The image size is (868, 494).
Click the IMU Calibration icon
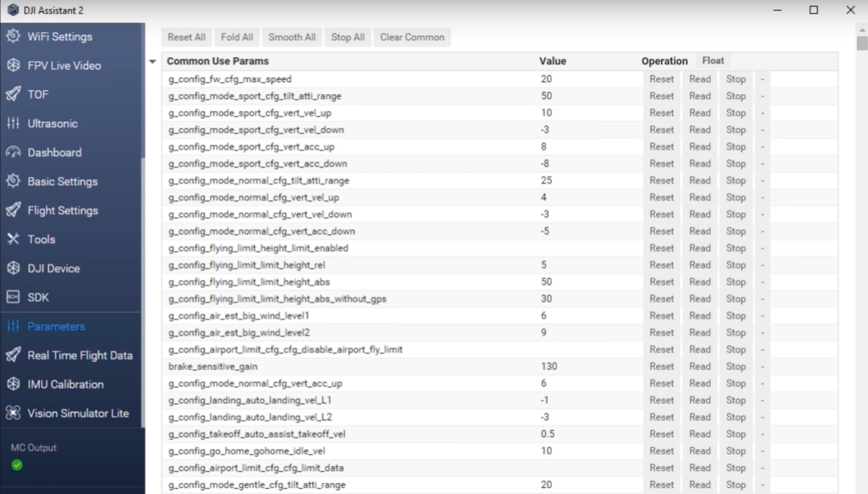point(13,384)
